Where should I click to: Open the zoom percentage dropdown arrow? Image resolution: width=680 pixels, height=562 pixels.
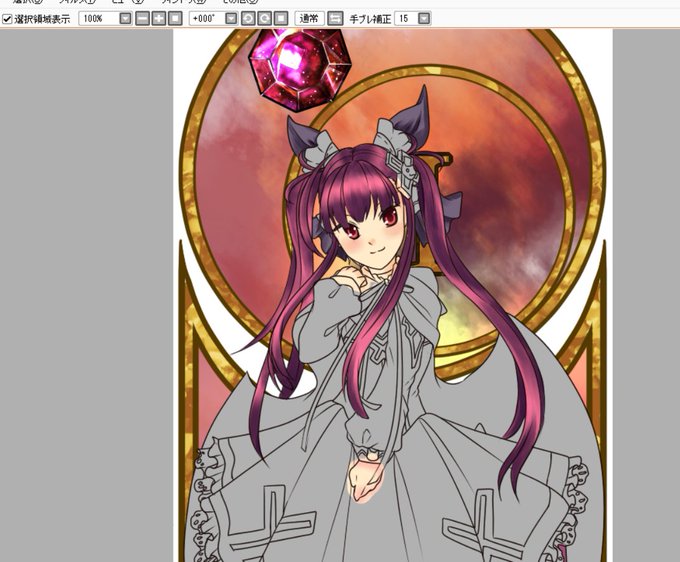(125, 19)
